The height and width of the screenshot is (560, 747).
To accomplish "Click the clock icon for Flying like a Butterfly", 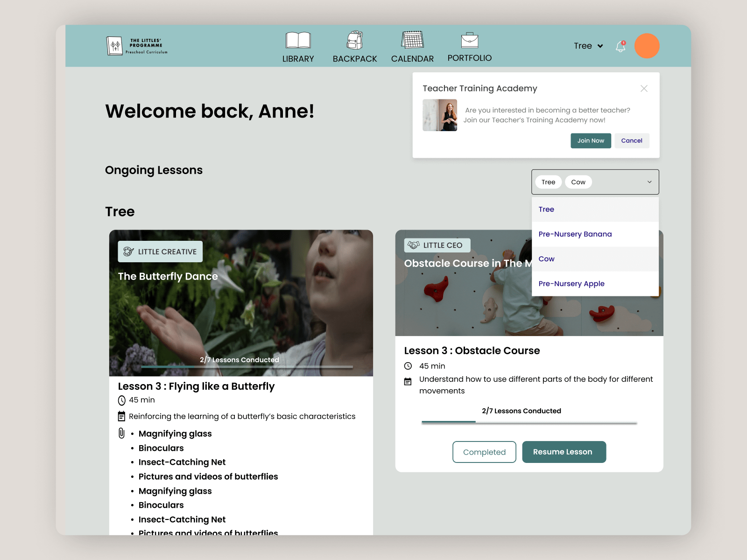I will (122, 400).
